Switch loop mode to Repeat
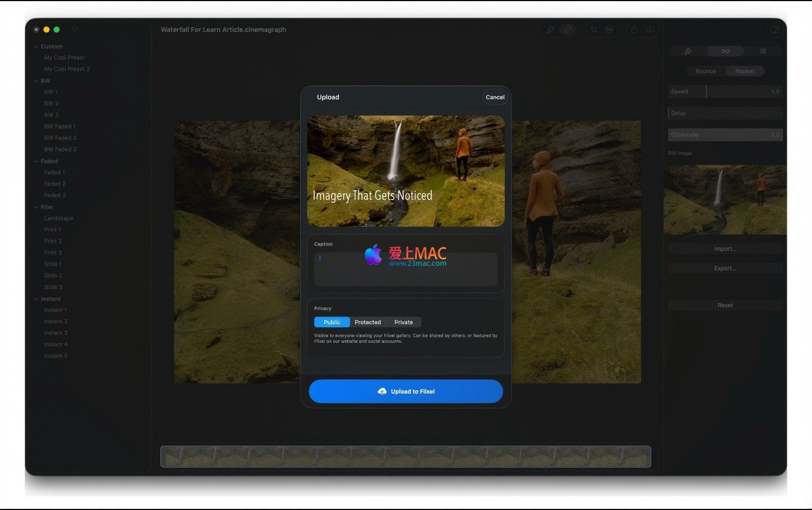 (744, 71)
